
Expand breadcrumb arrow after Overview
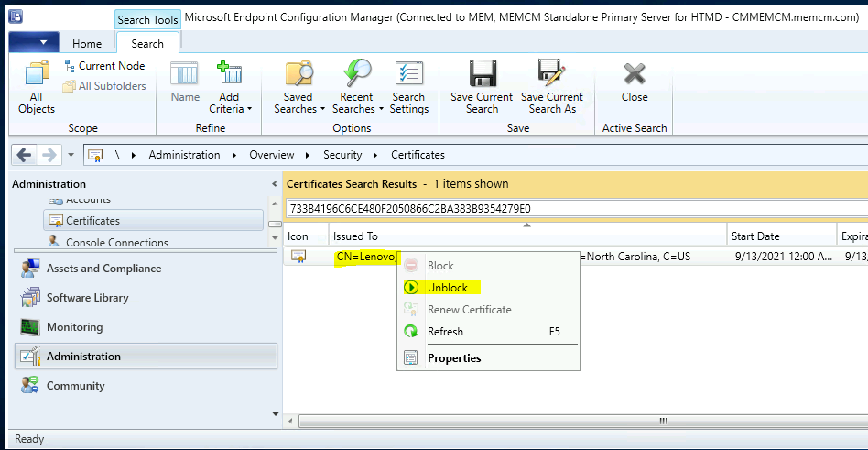click(309, 155)
